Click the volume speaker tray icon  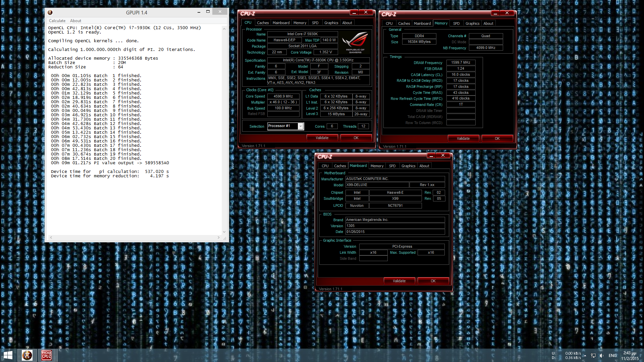[x=601, y=356]
